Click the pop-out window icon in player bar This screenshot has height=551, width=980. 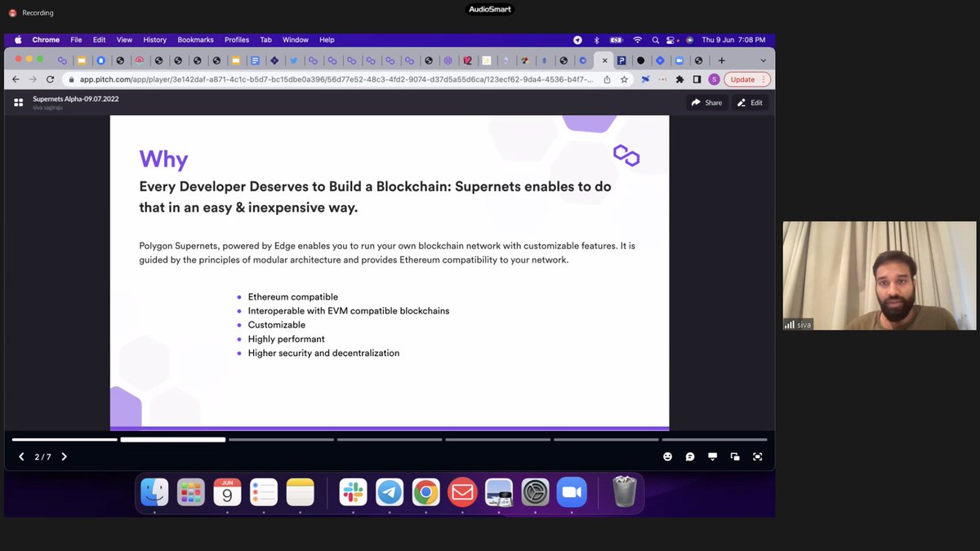[735, 457]
